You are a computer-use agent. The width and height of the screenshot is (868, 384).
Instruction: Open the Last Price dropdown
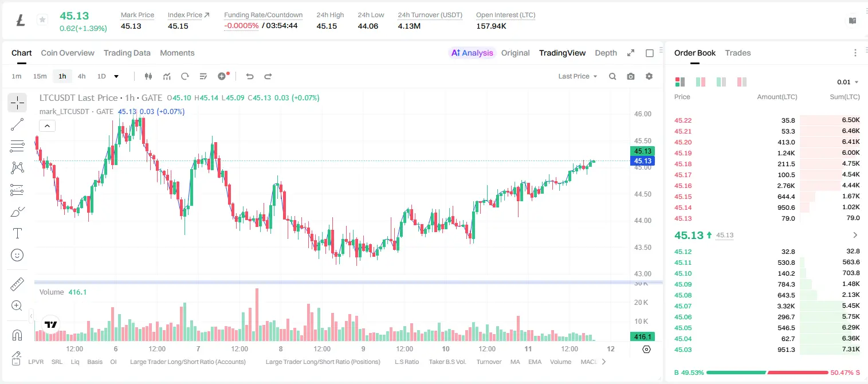[x=578, y=76]
